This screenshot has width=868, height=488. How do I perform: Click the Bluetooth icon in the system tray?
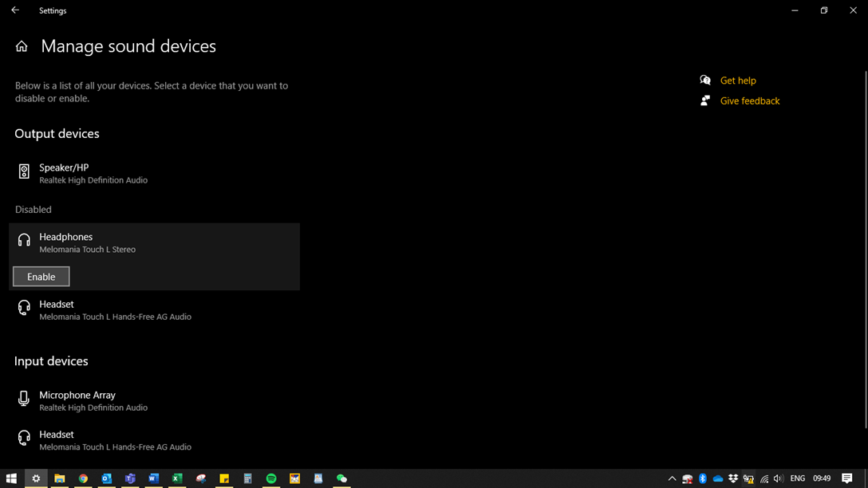tap(702, 479)
